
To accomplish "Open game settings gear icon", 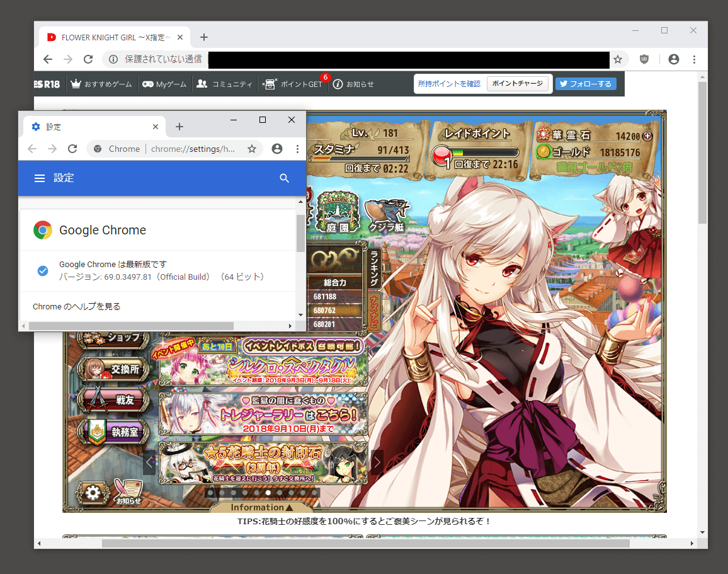I will click(x=93, y=493).
